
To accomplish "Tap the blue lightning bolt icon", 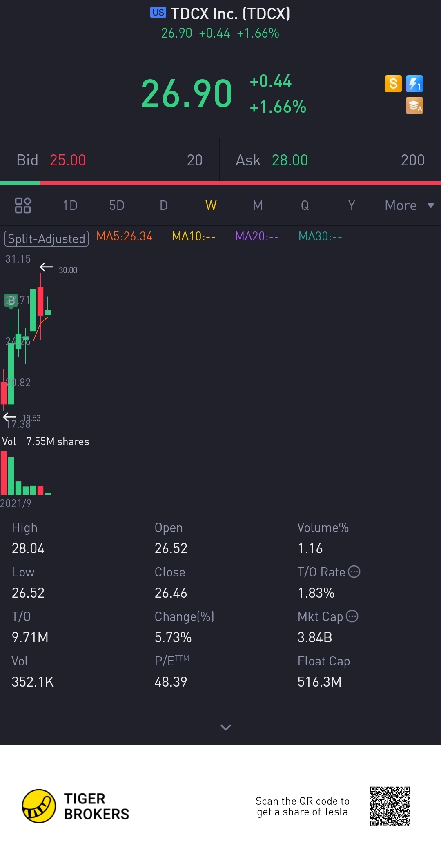I will point(414,84).
